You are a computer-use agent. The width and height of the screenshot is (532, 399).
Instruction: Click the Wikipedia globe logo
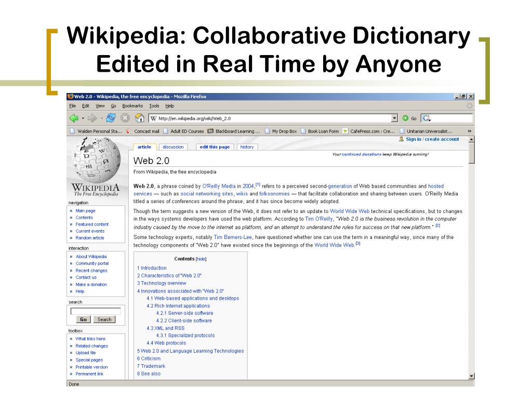(96, 161)
